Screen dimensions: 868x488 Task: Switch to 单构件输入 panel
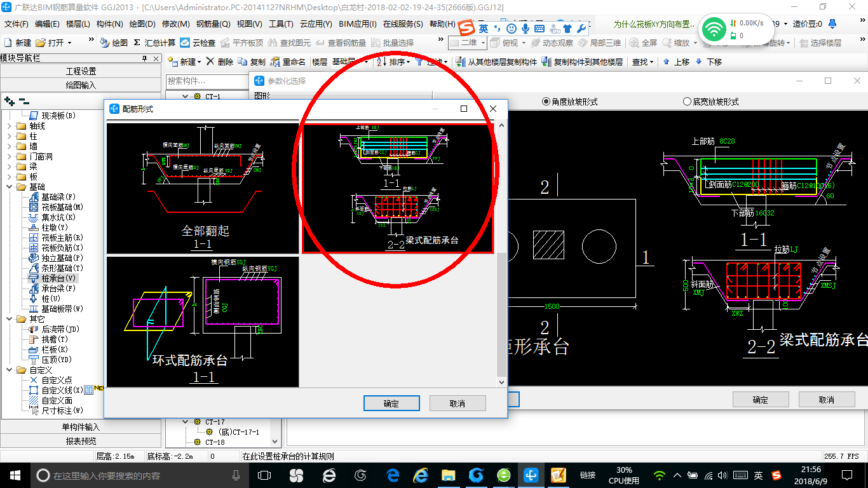(x=81, y=427)
